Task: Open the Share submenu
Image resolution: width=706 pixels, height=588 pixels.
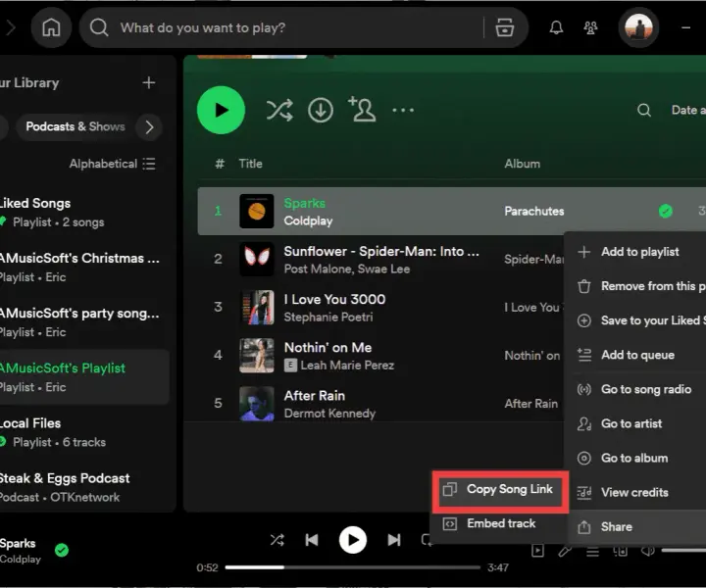Action: 635,527
